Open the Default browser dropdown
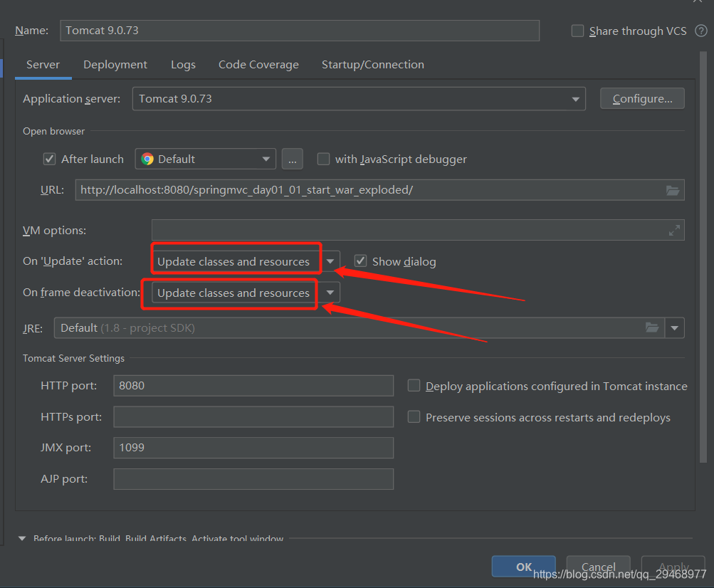Viewport: 714px width, 588px height. [x=205, y=159]
